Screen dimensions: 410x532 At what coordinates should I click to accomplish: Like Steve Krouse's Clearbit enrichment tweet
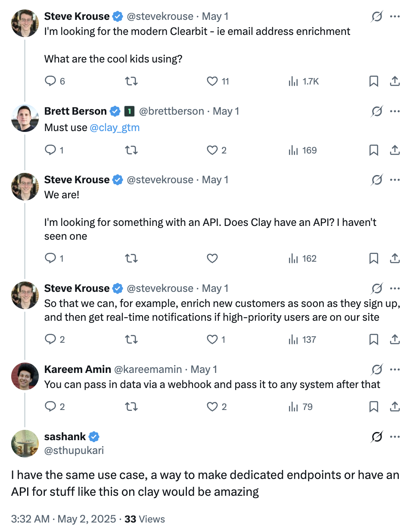point(212,81)
